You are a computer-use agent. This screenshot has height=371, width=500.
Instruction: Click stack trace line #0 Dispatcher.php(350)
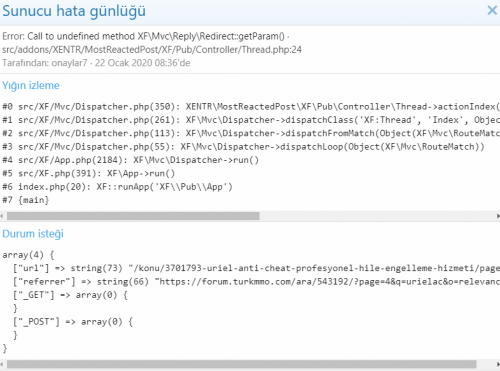tap(251, 107)
